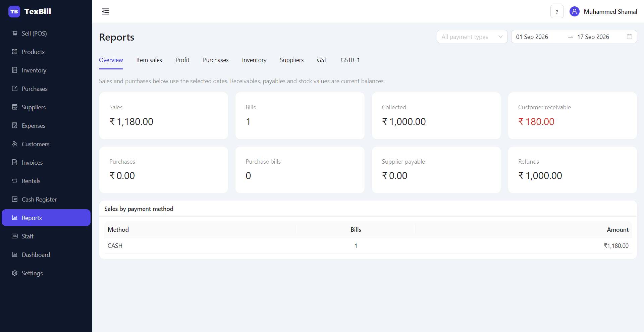The height and width of the screenshot is (332, 644).
Task: Click the Refunds ₹ 1,000.00 value
Action: (540, 176)
